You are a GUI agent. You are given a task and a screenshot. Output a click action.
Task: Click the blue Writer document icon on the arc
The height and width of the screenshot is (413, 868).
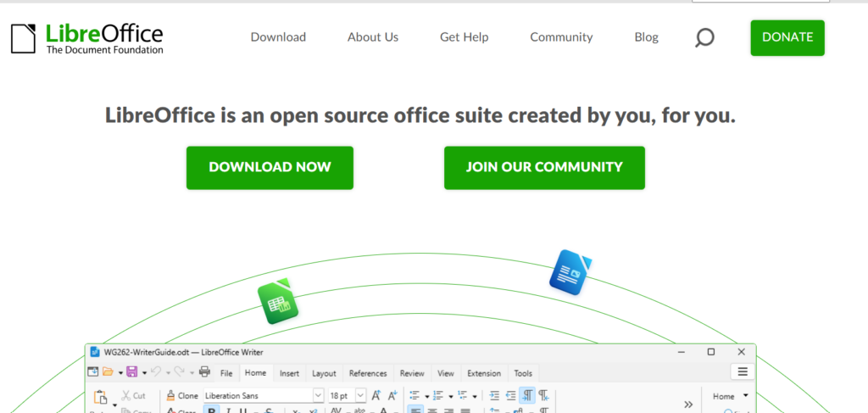[x=570, y=272]
